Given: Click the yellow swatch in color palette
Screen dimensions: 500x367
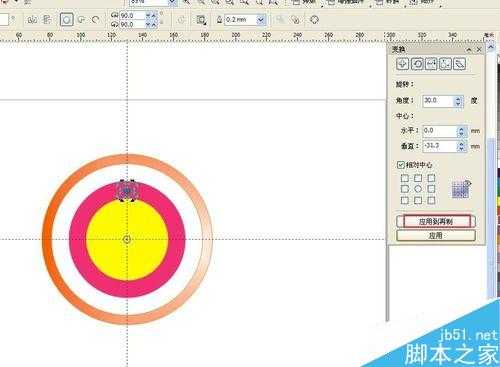Looking at the screenshot, I should coord(498,201).
